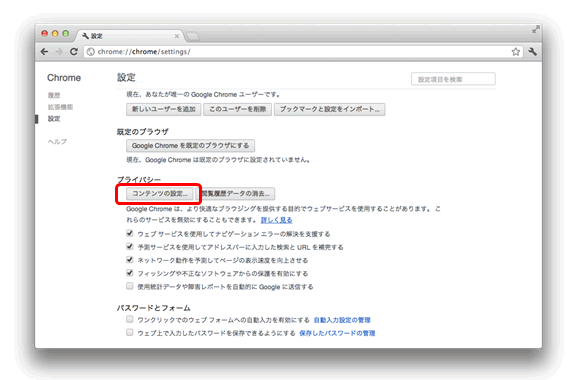Click the forward navigation arrow
Viewport: 572px width, 380px height.
(x=59, y=52)
